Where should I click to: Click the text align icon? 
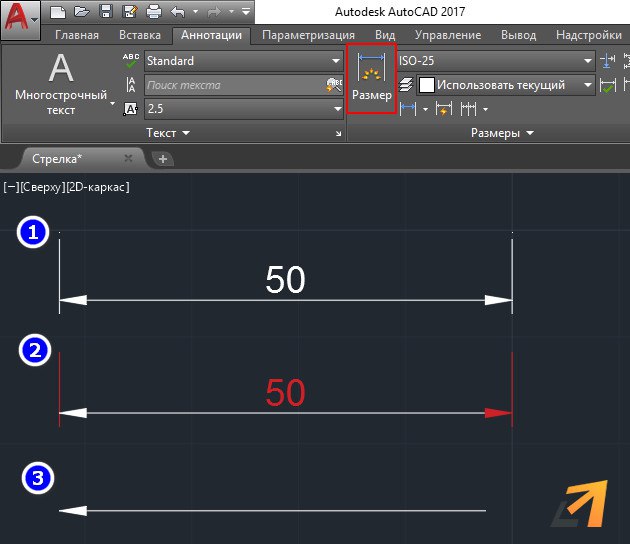(x=131, y=85)
